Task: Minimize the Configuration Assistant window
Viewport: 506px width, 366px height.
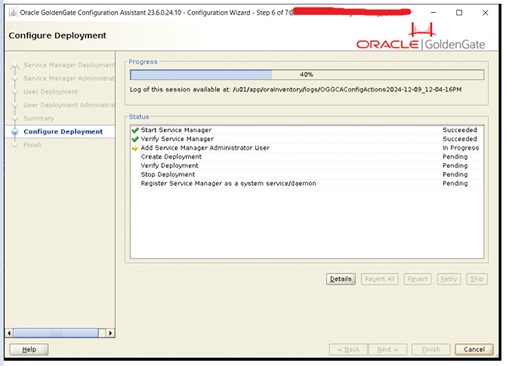Action: click(433, 13)
